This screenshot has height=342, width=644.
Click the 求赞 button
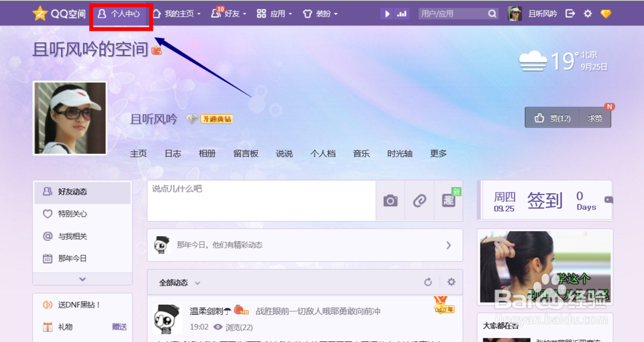click(x=595, y=119)
